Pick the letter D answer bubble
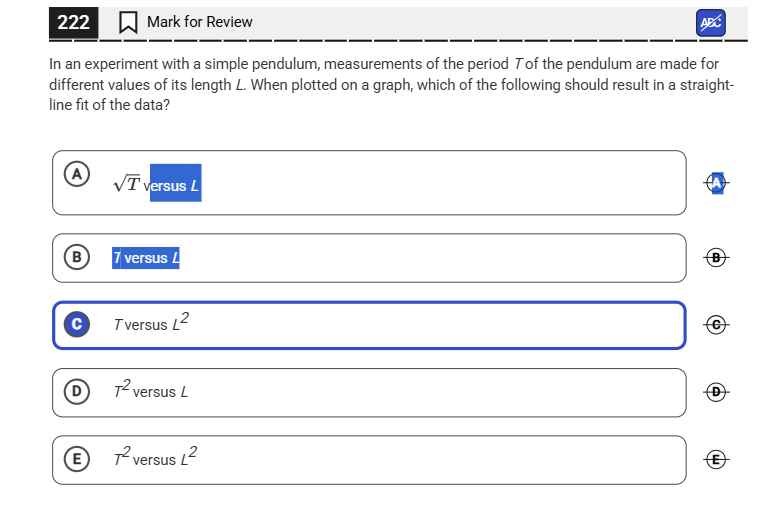Viewport: 763px width, 505px height. [75, 392]
